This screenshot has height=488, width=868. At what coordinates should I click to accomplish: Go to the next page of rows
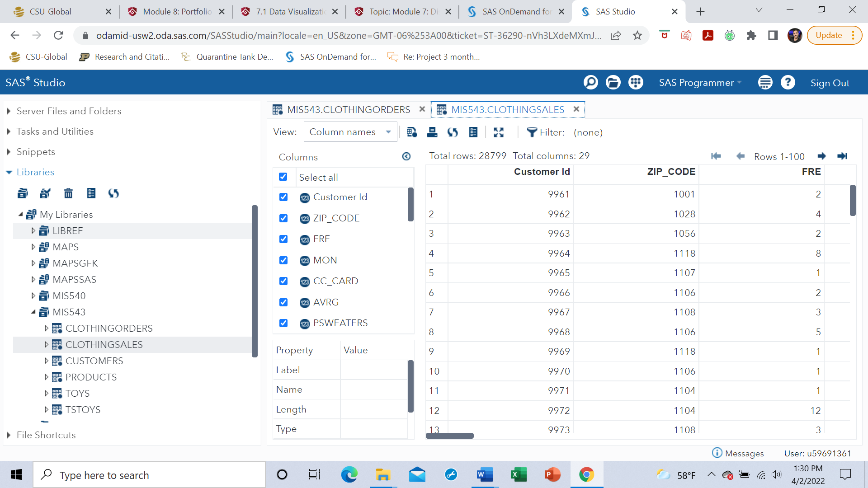coord(821,156)
